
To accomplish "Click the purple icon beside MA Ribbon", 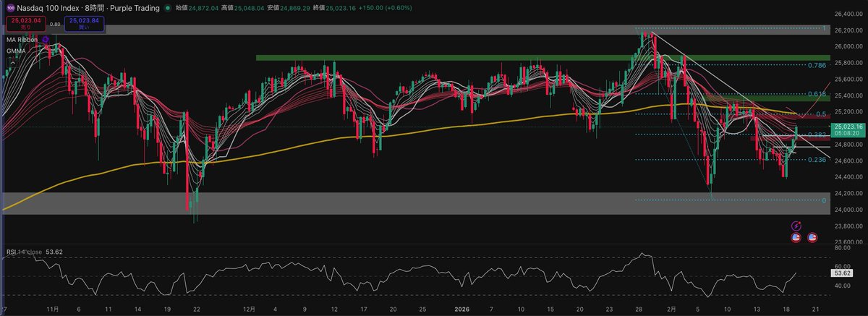I will (46, 39).
